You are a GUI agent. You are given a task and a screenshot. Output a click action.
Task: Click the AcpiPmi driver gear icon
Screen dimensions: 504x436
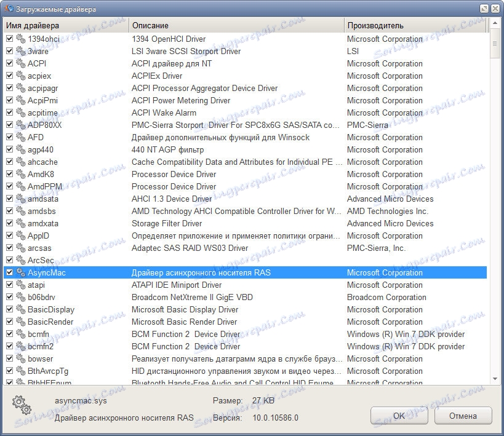click(x=21, y=100)
